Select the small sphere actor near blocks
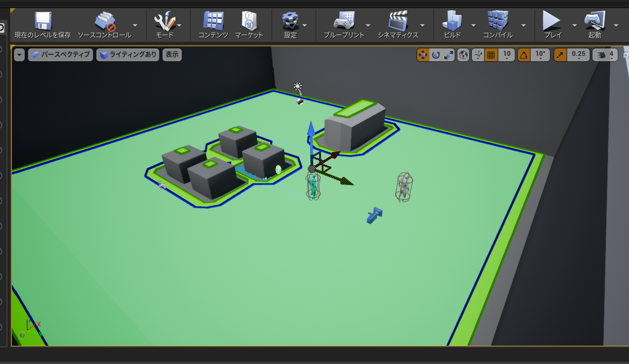 (278, 169)
